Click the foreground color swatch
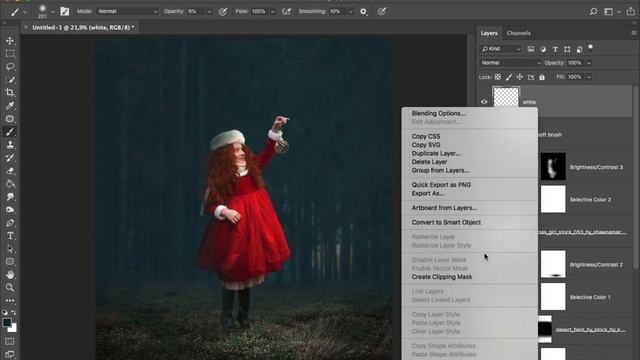Screen dimensions: 640x360 click(x=7, y=322)
